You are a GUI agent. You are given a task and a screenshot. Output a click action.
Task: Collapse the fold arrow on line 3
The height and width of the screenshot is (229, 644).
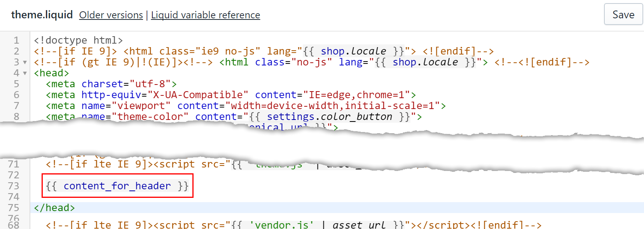(x=25, y=62)
